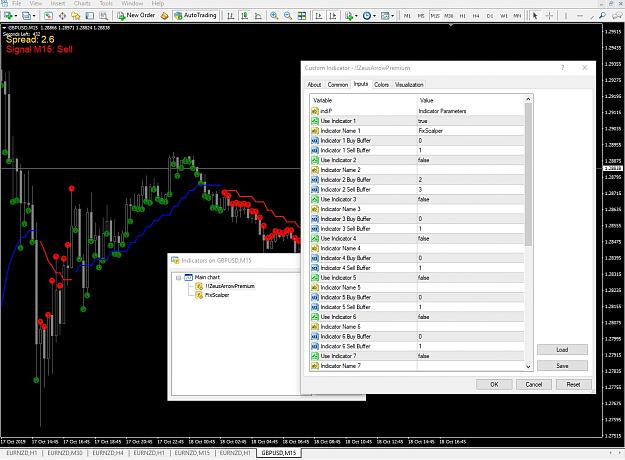Toggle auto scroll chart icon
Viewport: 625px width, 460px height.
(x=318, y=16)
